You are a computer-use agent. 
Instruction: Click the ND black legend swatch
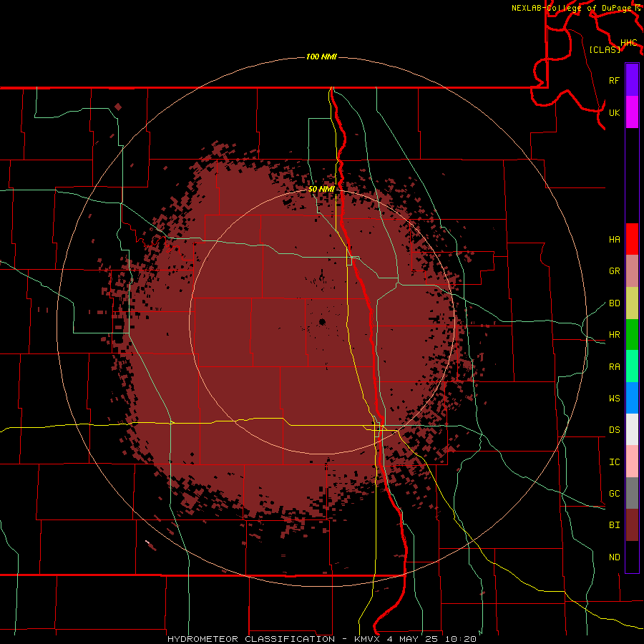(632, 557)
